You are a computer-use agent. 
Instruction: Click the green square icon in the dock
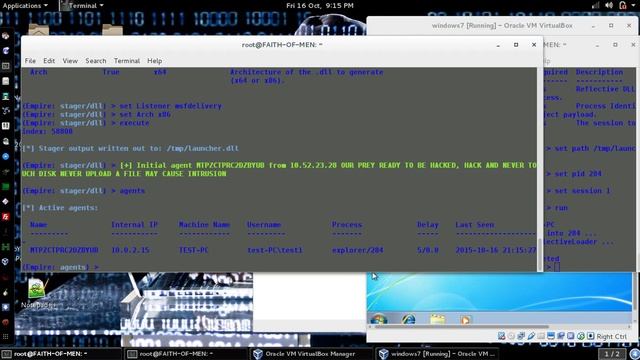pos(5,187)
